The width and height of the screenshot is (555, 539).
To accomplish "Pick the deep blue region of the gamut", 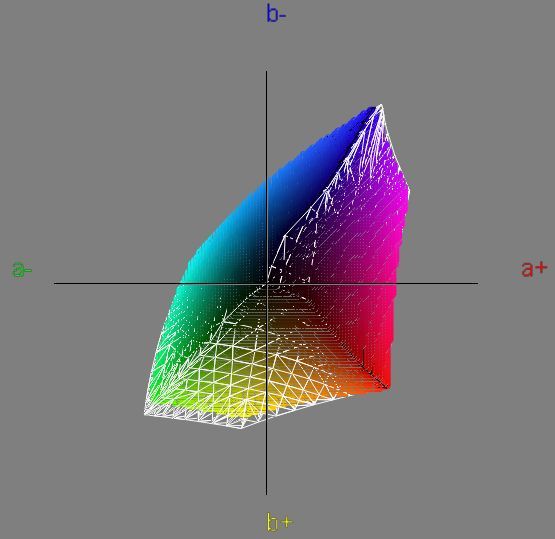I will (x=340, y=138).
